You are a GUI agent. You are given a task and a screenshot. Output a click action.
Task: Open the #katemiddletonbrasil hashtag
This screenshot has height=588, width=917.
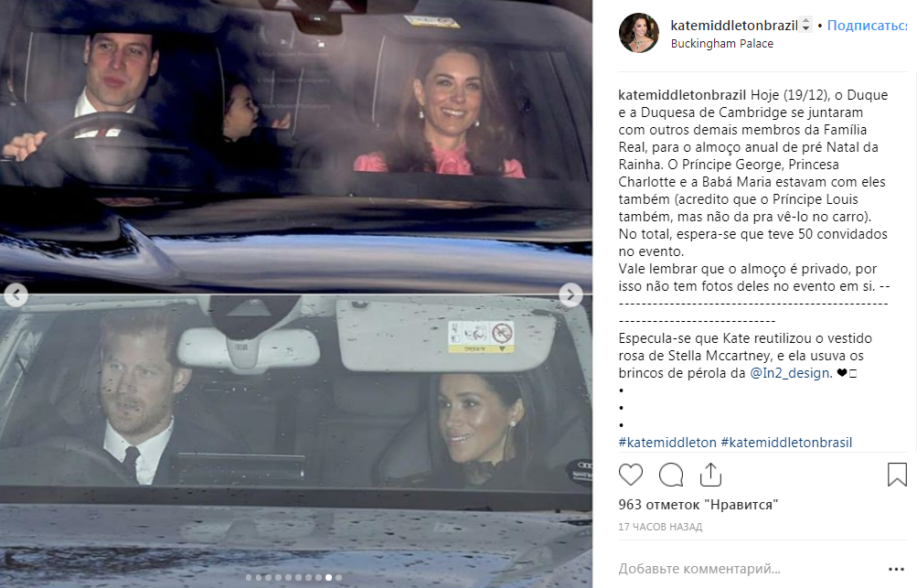click(x=786, y=443)
